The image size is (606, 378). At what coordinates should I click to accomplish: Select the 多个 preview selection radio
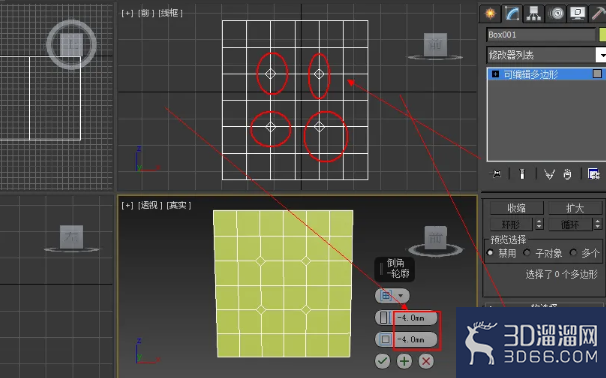tap(573, 253)
